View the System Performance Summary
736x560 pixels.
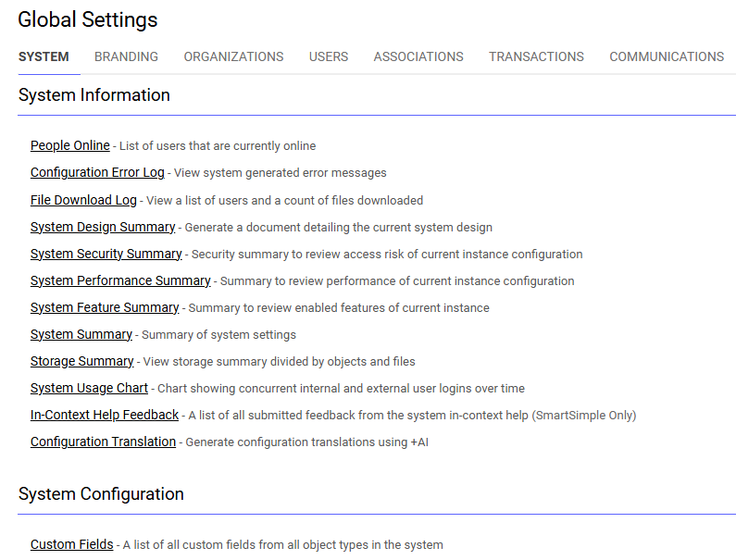click(120, 280)
